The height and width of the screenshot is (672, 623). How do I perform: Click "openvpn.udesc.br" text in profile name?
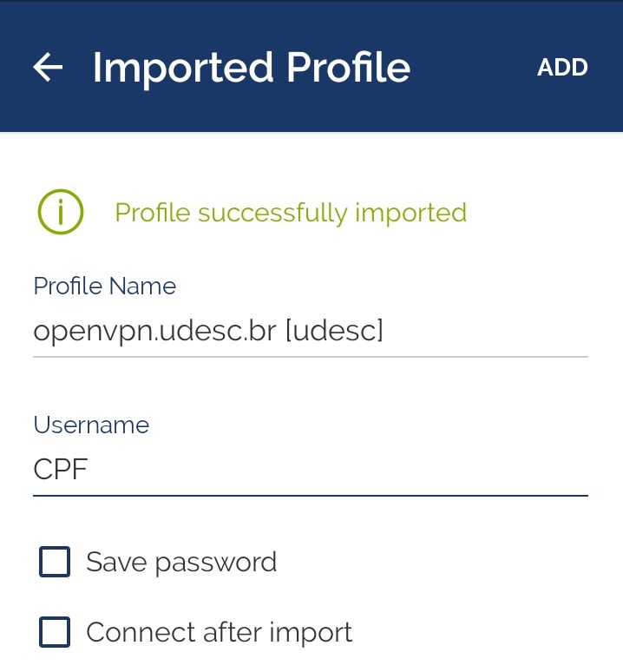click(x=154, y=331)
